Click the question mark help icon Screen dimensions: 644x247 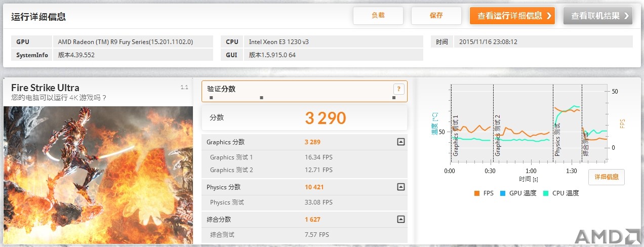(x=398, y=89)
